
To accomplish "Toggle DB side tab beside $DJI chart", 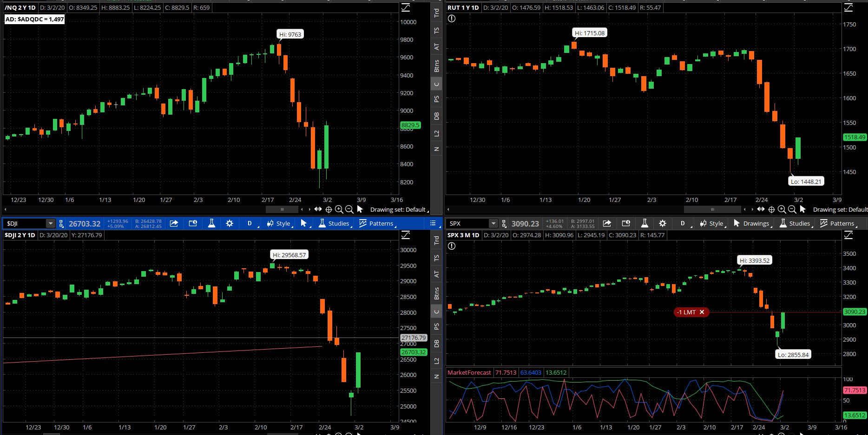I will (436, 344).
